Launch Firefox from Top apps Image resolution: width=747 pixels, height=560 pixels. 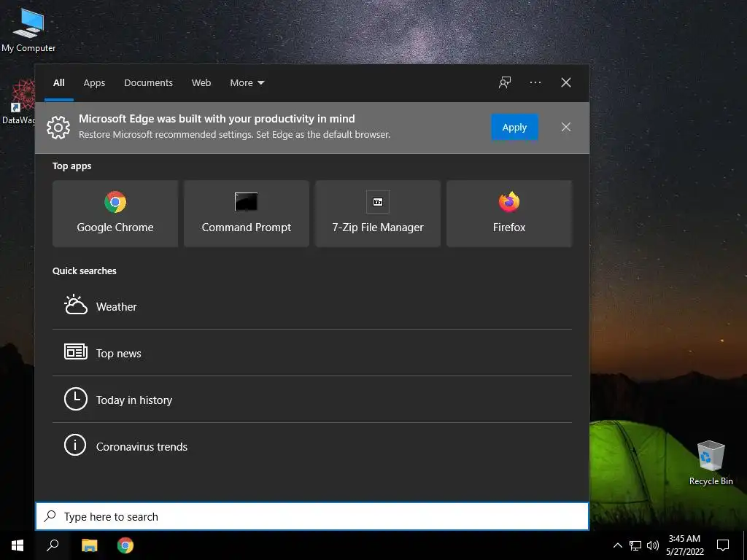coord(508,214)
